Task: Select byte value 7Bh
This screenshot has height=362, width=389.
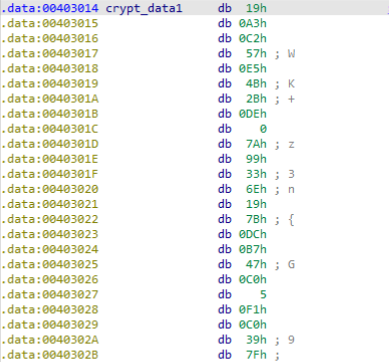Action: (x=256, y=219)
